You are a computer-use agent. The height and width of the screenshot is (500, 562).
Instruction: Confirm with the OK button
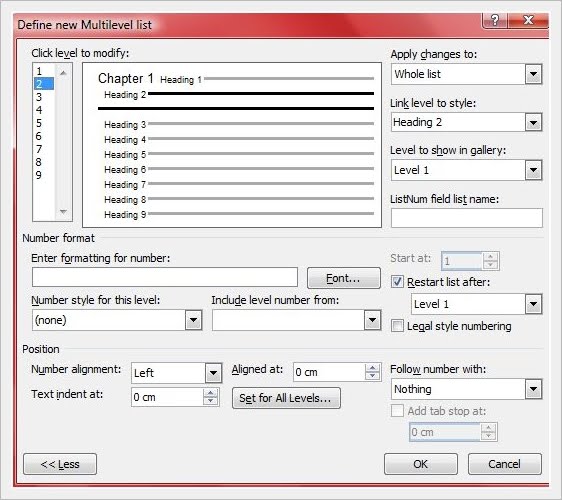point(420,464)
